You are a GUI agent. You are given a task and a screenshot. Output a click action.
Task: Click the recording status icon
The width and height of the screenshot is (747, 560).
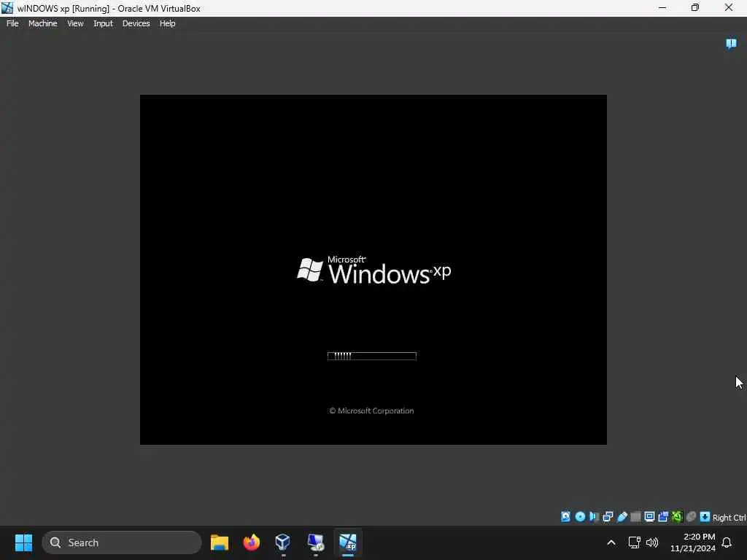tap(663, 517)
